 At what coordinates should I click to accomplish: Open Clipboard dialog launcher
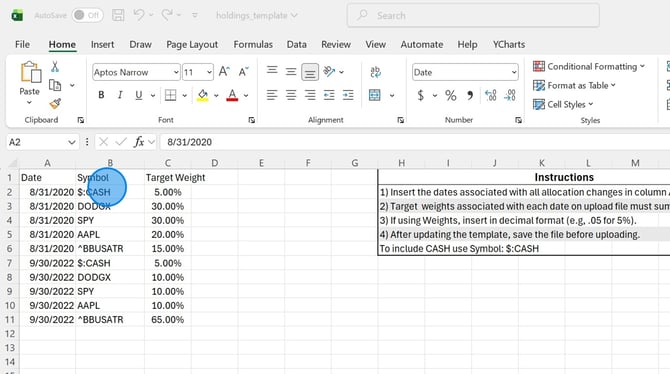click(x=80, y=120)
